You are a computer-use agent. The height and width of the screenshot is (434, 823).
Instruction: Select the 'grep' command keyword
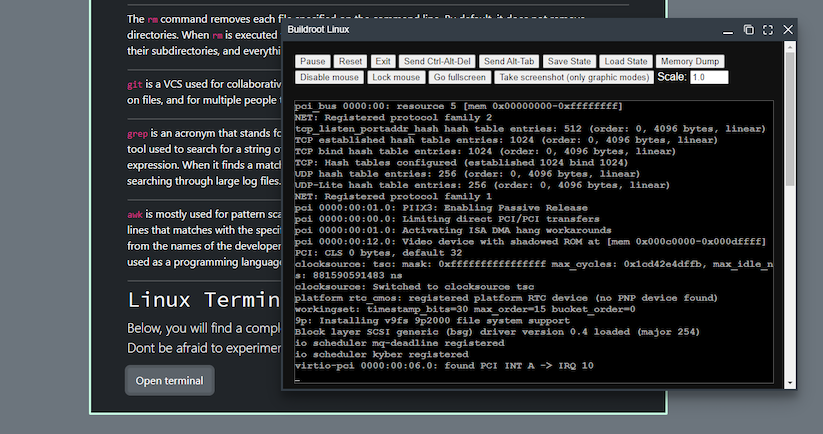point(138,134)
